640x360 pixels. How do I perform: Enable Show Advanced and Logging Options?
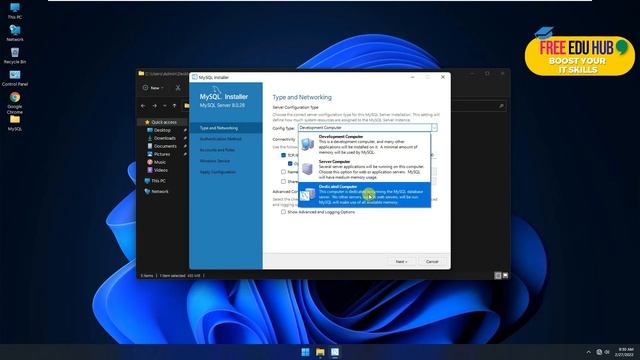(283, 212)
